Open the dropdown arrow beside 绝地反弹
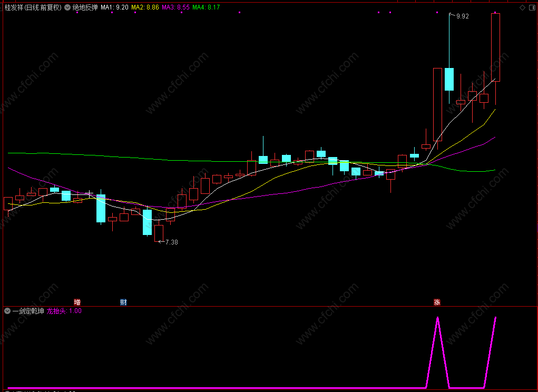538x392 pixels. click(67, 7)
